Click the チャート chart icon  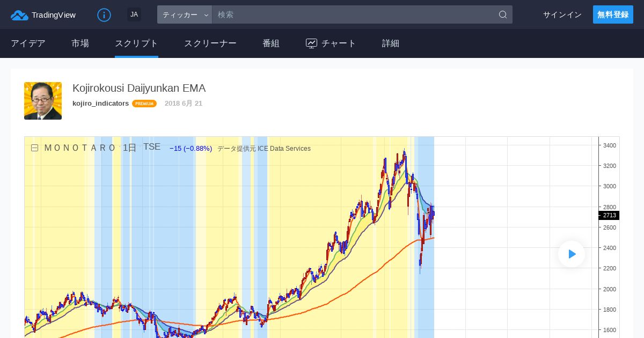click(x=312, y=43)
